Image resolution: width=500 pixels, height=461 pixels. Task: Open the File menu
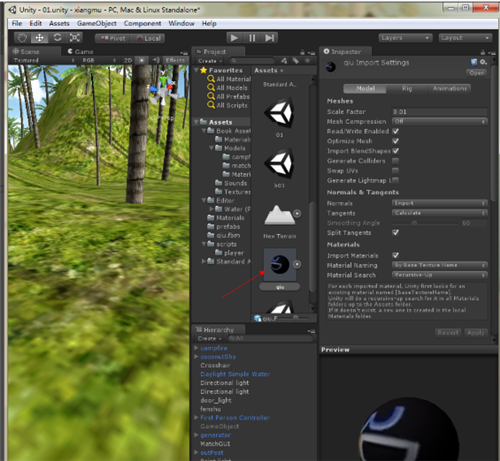(x=17, y=23)
